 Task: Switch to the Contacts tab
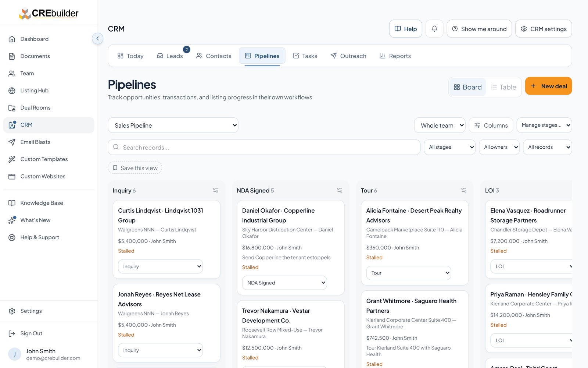click(x=214, y=56)
